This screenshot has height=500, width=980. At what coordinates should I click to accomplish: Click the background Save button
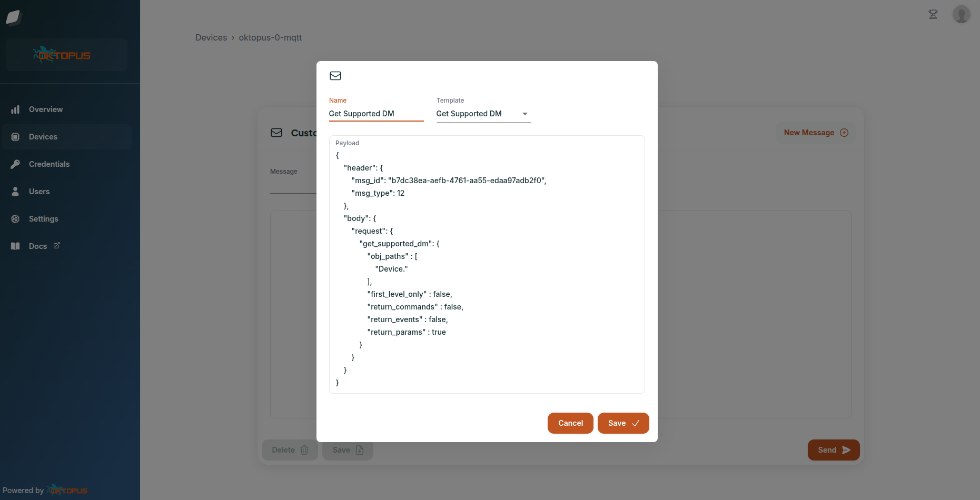coord(348,450)
